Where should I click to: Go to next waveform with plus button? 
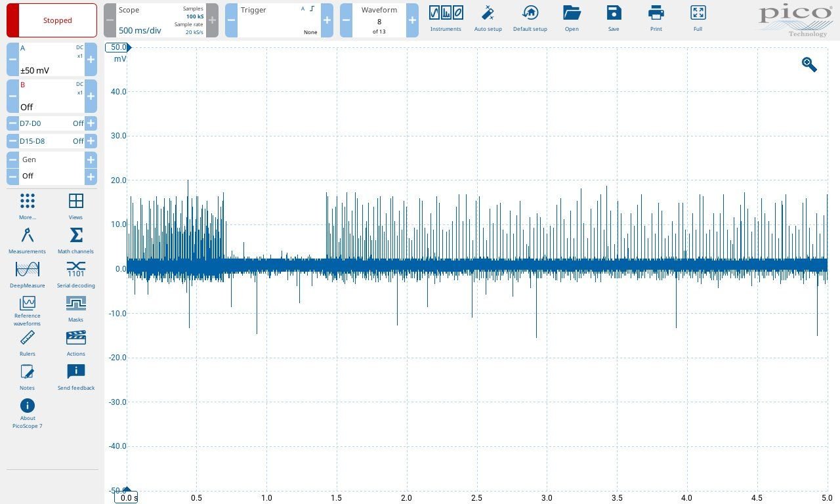(x=412, y=20)
